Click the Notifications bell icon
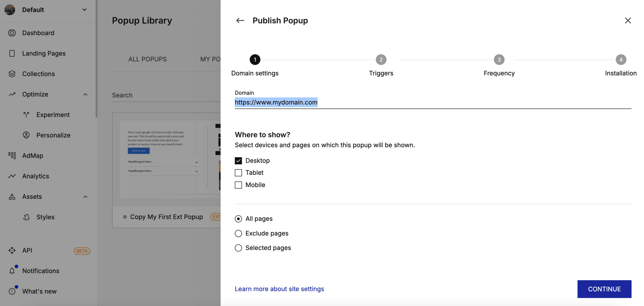The height and width of the screenshot is (306, 644). (12, 271)
